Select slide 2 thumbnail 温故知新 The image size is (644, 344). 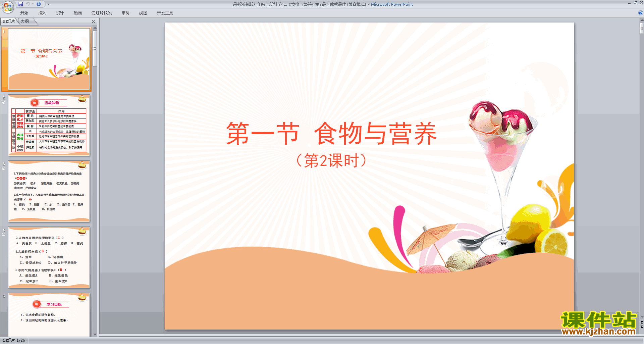(x=49, y=125)
